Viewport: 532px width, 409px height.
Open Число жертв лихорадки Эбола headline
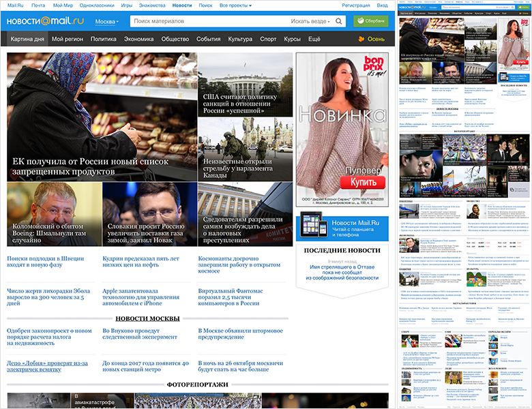48,297
